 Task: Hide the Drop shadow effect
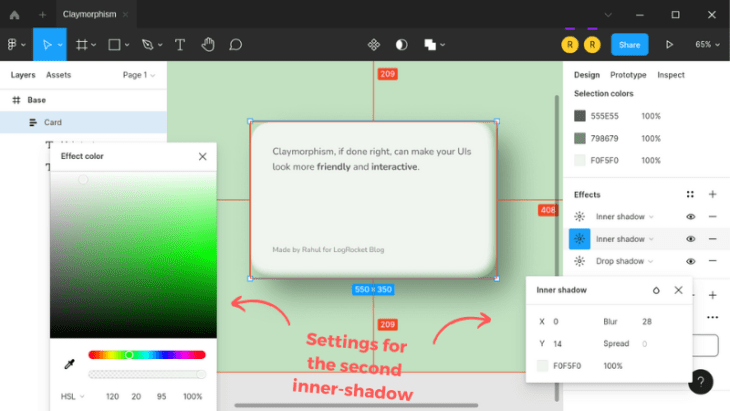point(690,261)
